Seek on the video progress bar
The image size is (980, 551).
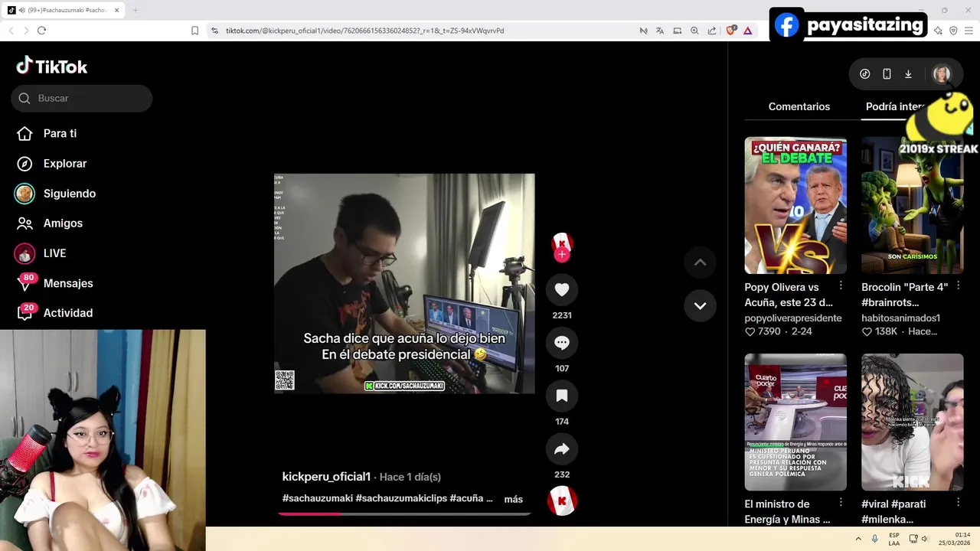pos(404,514)
